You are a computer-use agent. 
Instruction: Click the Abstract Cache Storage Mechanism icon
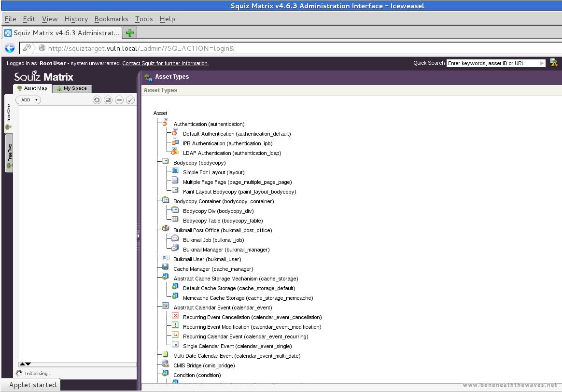165,277
